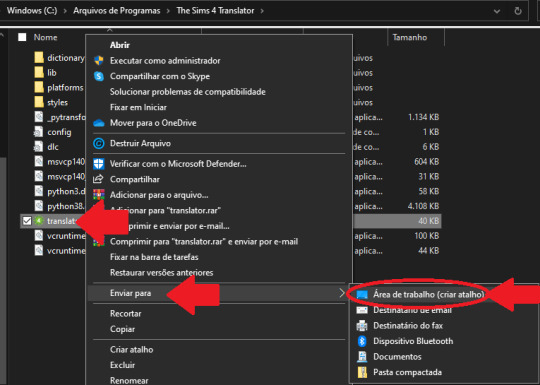Open the address bar history dropdown arrow
The height and width of the screenshot is (385, 540).
[497, 11]
